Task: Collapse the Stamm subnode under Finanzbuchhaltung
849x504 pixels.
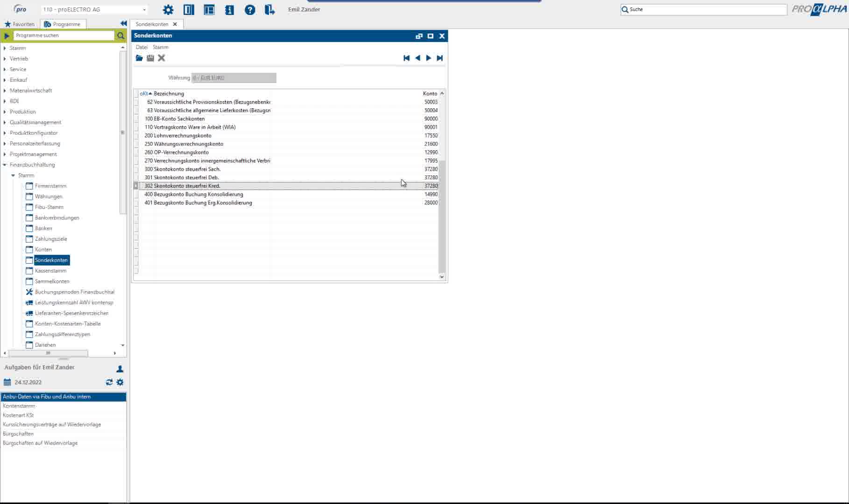Action: pos(13,175)
